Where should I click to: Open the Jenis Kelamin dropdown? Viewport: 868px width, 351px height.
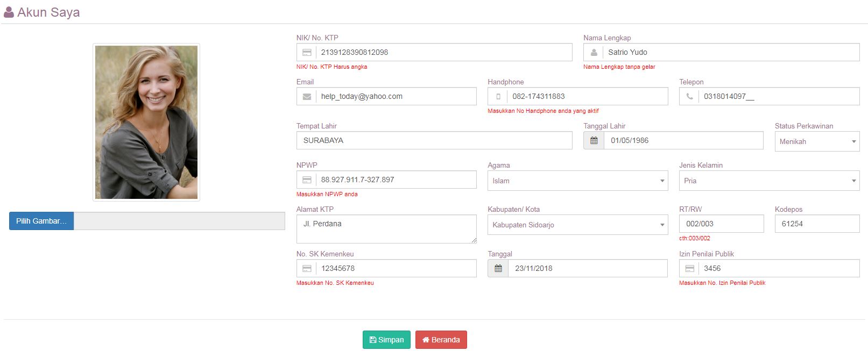click(x=769, y=181)
